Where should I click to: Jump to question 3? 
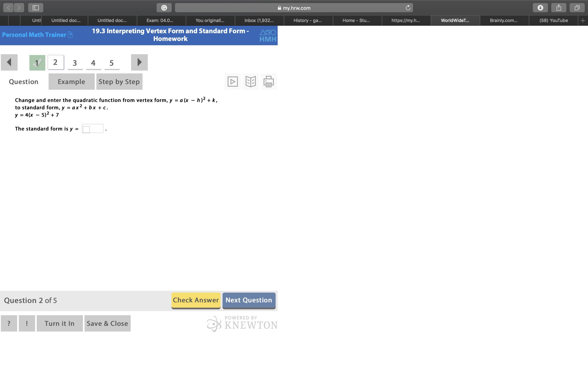75,63
